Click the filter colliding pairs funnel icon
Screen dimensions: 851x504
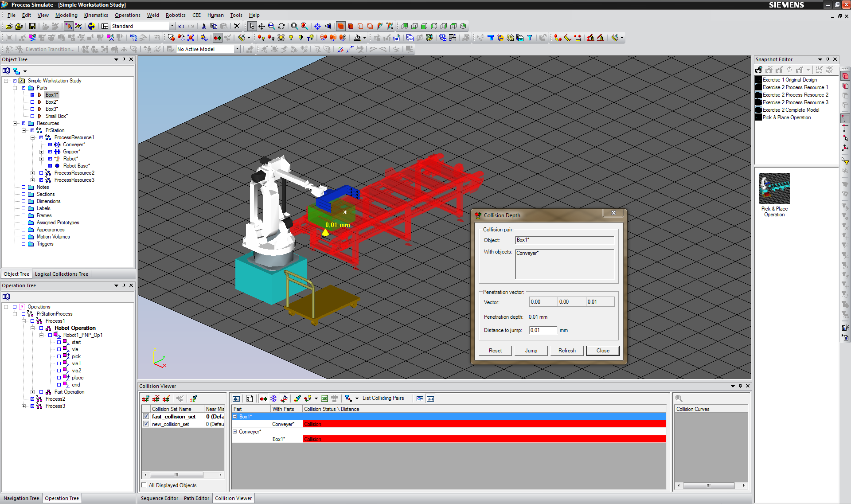point(348,399)
